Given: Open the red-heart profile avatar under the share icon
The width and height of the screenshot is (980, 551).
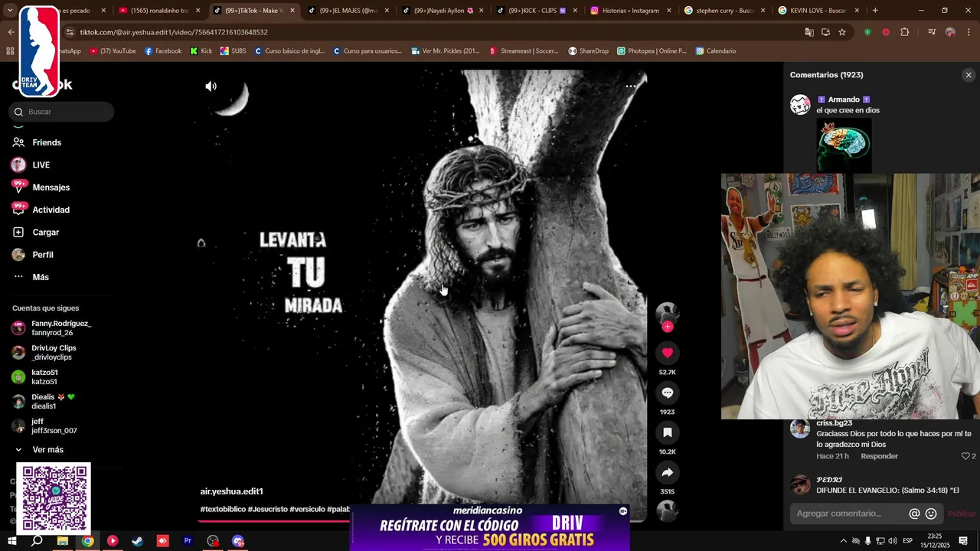Looking at the screenshot, I should tap(668, 510).
